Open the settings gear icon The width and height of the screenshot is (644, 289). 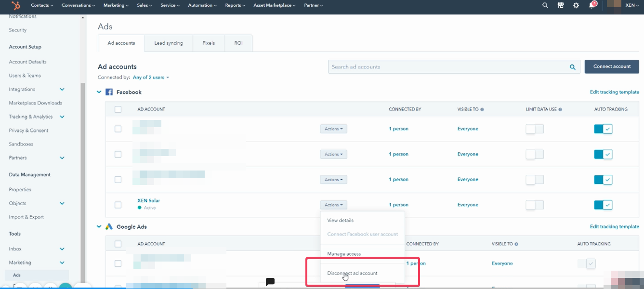[576, 5]
